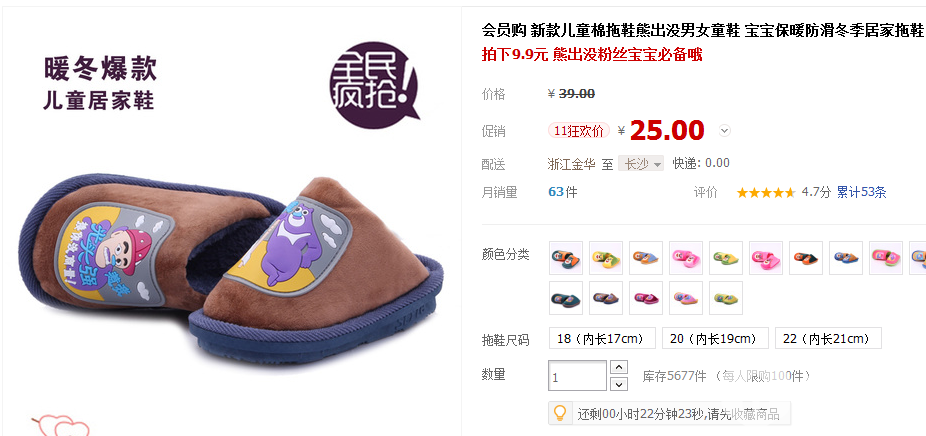The width and height of the screenshot is (926, 436).
Task: Select slipper size 18 (内长17cm)
Action: click(x=602, y=339)
